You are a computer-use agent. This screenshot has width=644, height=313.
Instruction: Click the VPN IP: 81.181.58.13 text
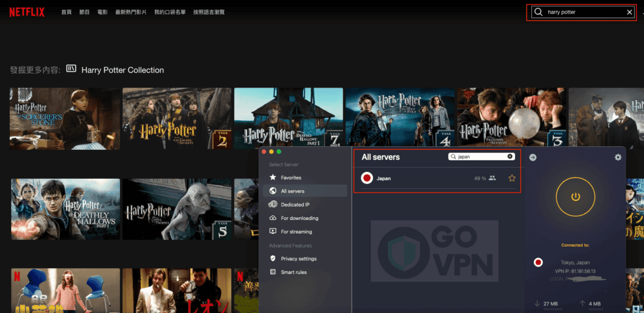pos(575,271)
